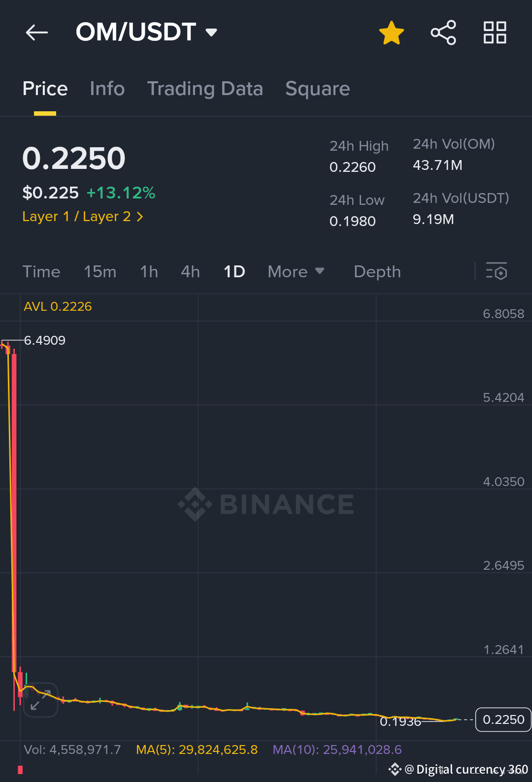Open the share icon
This screenshot has width=532, height=782.
443,33
